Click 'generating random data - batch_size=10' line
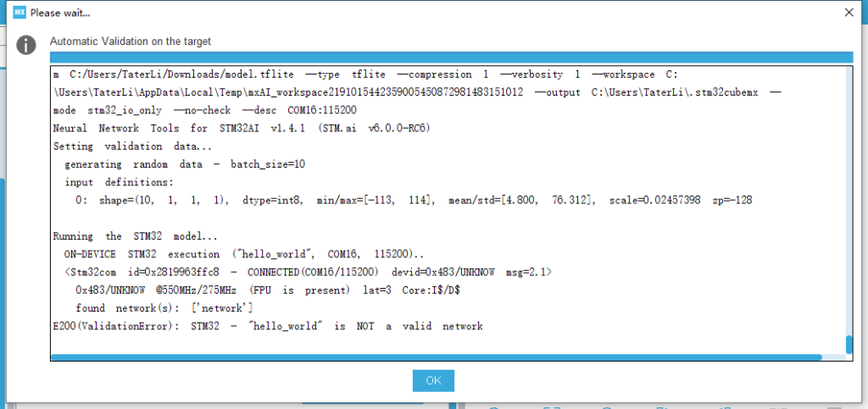The height and width of the screenshot is (409, 868). tap(185, 164)
